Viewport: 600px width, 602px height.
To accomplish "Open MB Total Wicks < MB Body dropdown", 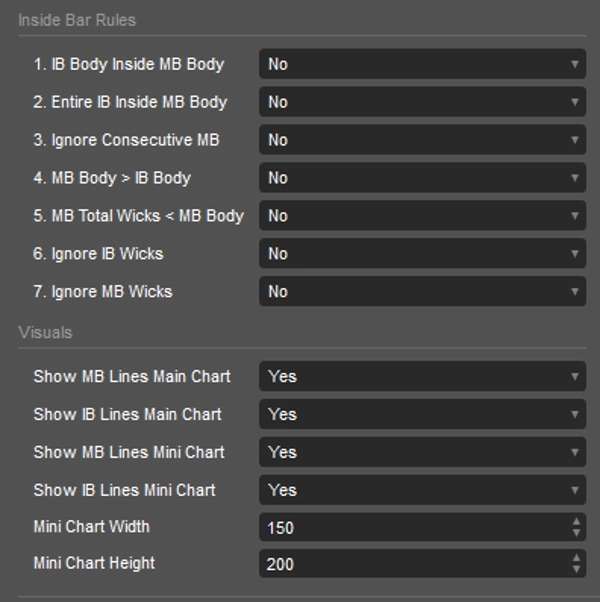I will click(422, 216).
